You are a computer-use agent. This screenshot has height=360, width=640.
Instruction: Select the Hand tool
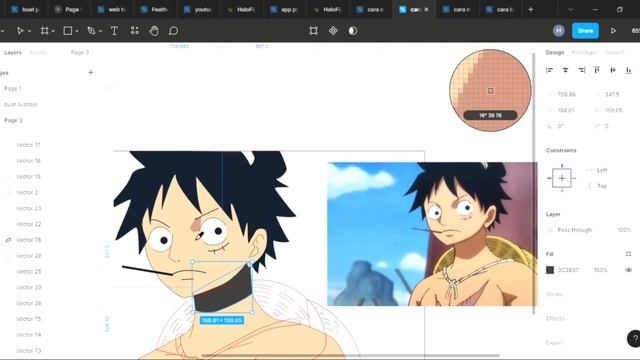click(x=154, y=31)
